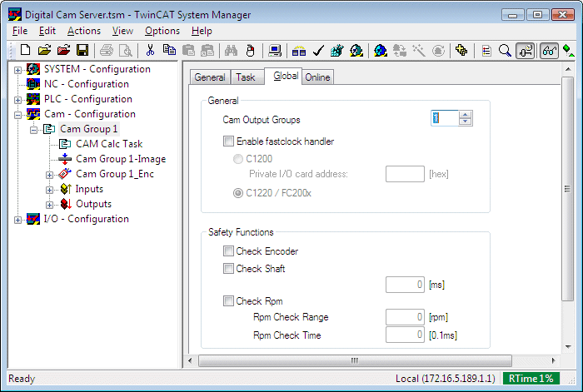
Task: Tick the Check Rpm checkbox
Action: point(228,300)
